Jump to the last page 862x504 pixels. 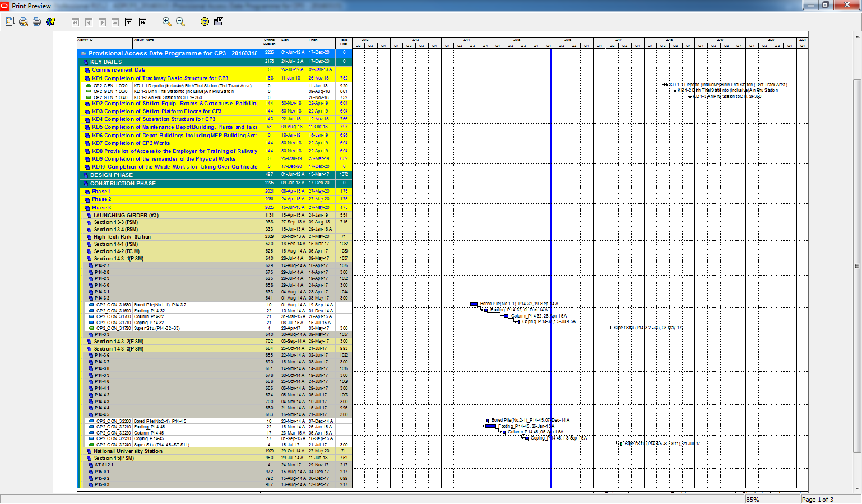click(x=142, y=22)
